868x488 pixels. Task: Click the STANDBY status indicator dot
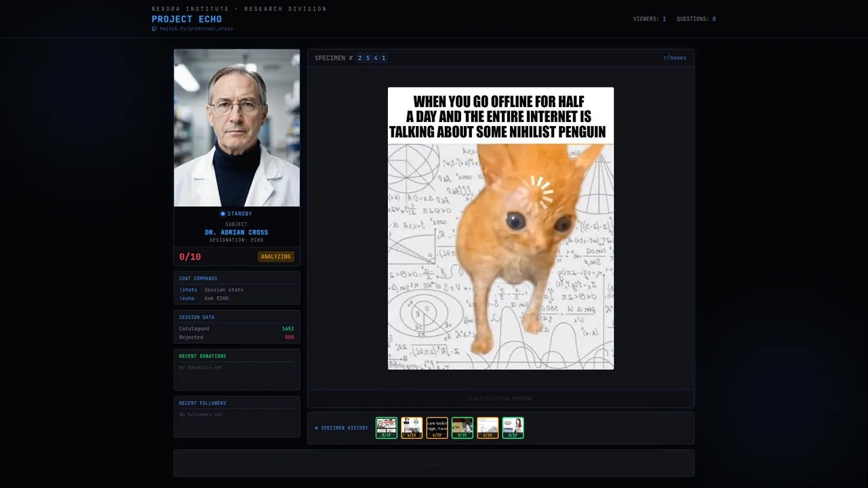click(222, 214)
